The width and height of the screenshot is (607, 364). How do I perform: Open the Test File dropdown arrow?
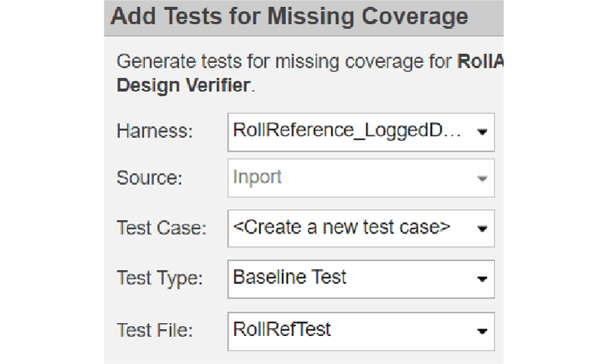[x=482, y=331]
